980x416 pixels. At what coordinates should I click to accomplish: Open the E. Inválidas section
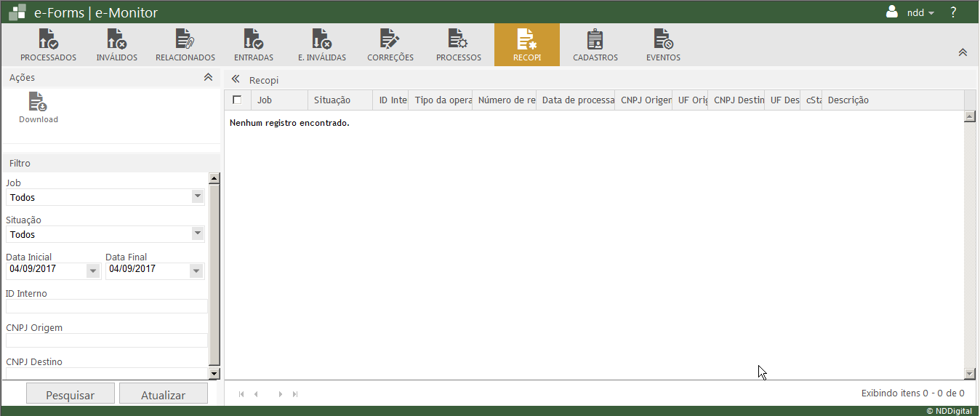(x=322, y=45)
